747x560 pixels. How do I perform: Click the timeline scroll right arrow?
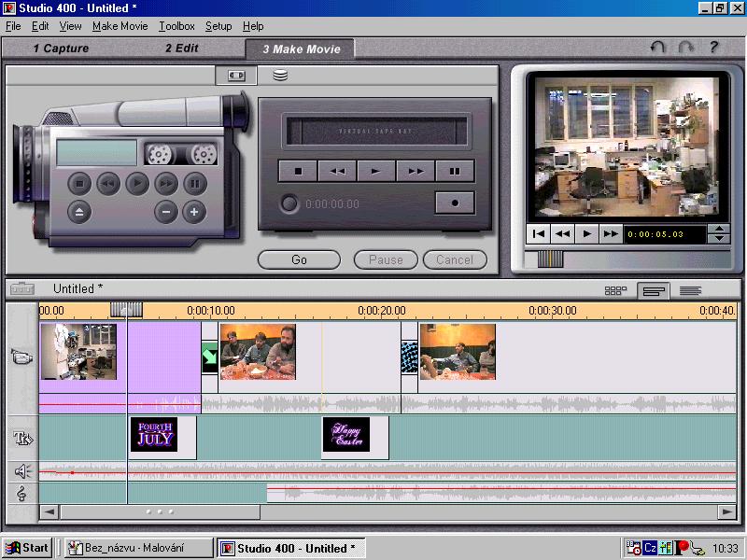(x=727, y=512)
